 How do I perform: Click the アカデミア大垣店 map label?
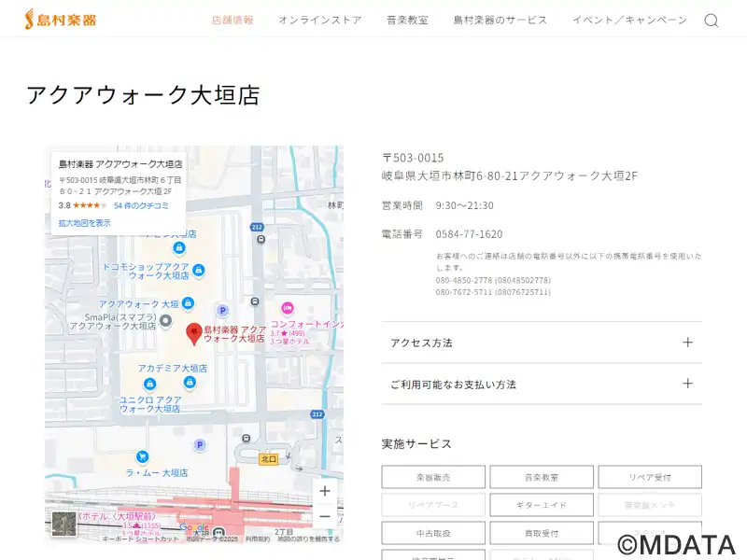coord(173,368)
